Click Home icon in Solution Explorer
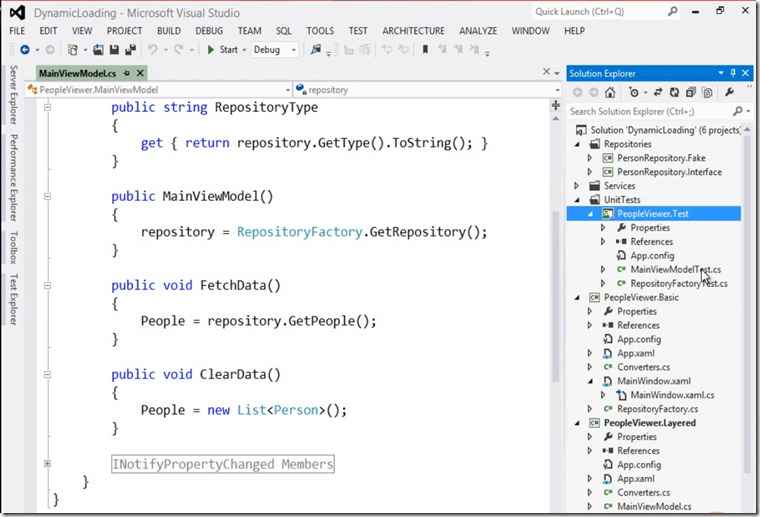Image resolution: width=760 pixels, height=517 pixels. [x=610, y=92]
